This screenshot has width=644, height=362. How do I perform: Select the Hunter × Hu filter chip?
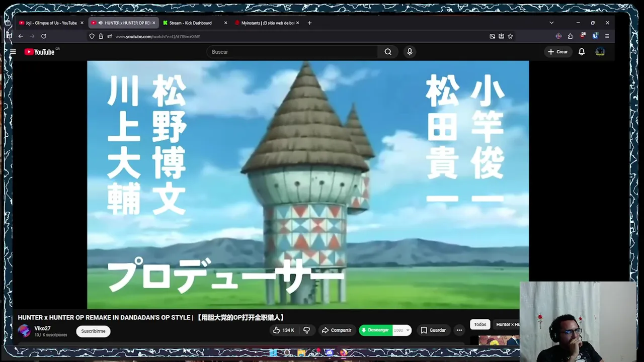(x=507, y=324)
